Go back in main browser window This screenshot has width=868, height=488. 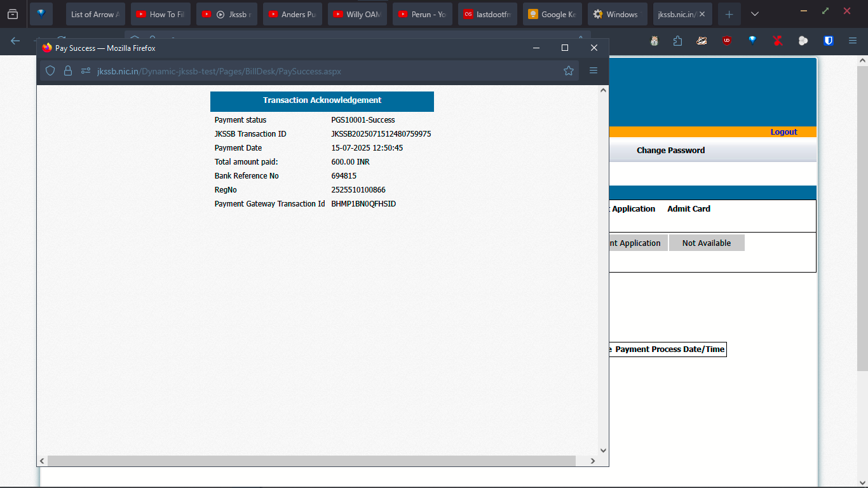(x=15, y=41)
